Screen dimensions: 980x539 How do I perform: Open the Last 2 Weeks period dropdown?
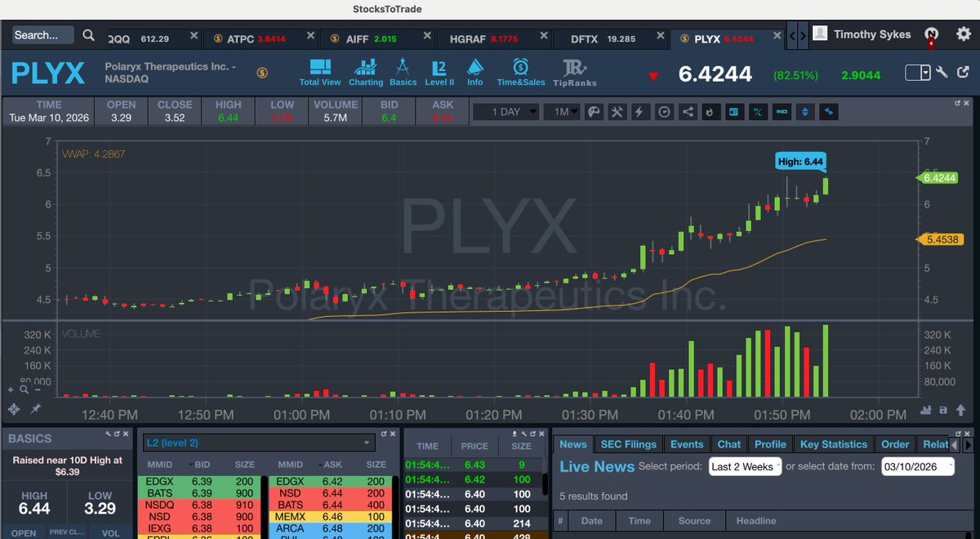(745, 467)
